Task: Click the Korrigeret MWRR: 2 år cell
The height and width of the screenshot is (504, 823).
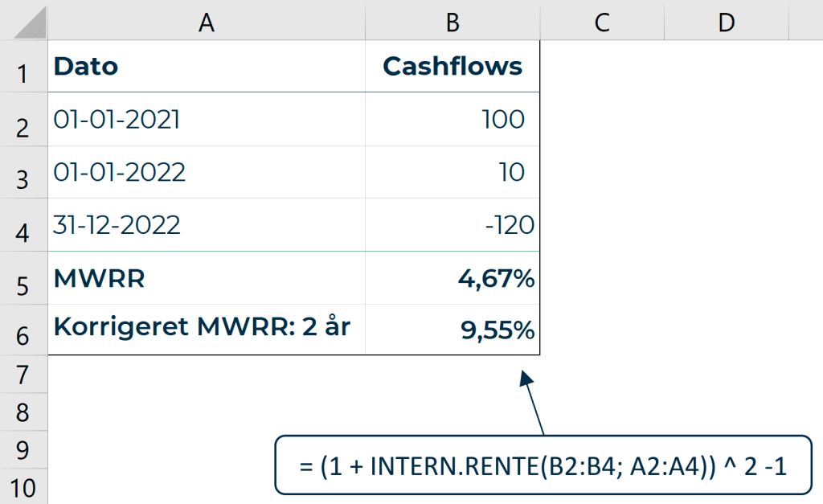Action: 207,330
